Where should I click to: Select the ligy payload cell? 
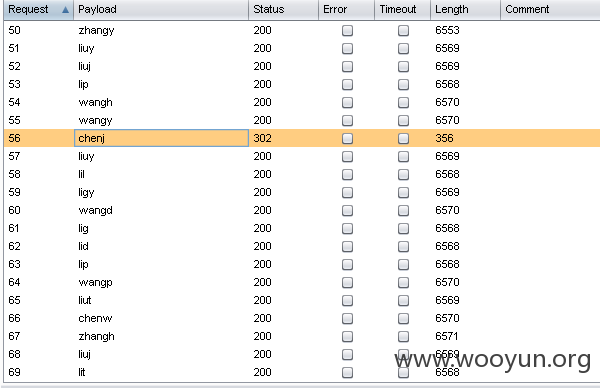161,192
